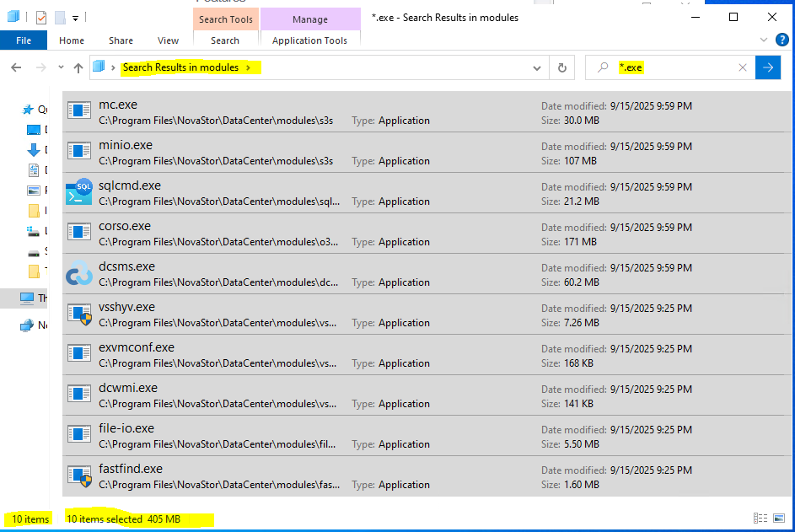795x532 pixels.
Task: Open the recent locations dropdown arrow
Action: pyautogui.click(x=61, y=67)
